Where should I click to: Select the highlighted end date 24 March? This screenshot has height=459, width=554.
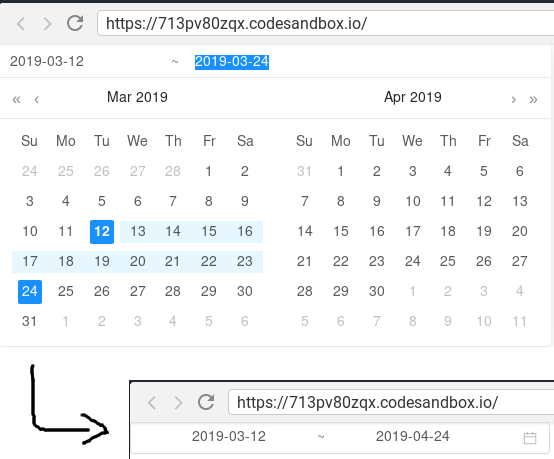(30, 292)
